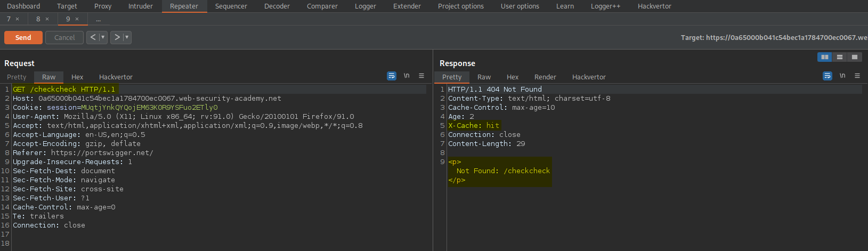
Task: Click the GET /checkcheck request line
Action: [x=64, y=89]
